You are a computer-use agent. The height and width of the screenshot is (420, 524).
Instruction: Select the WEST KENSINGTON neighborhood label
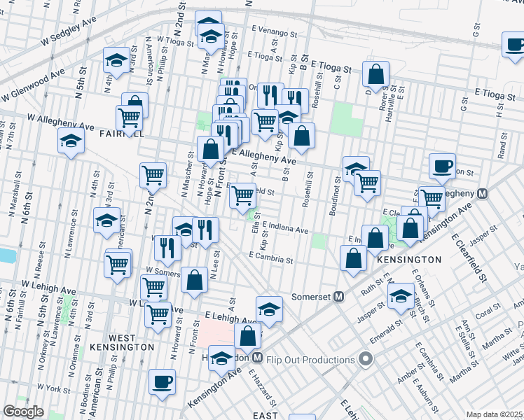click(x=122, y=343)
